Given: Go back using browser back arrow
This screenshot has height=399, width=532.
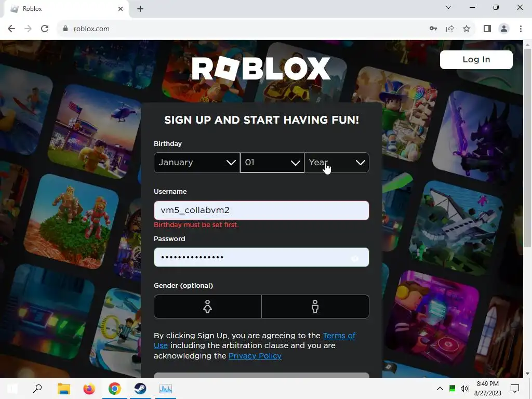Looking at the screenshot, I should pyautogui.click(x=11, y=29).
